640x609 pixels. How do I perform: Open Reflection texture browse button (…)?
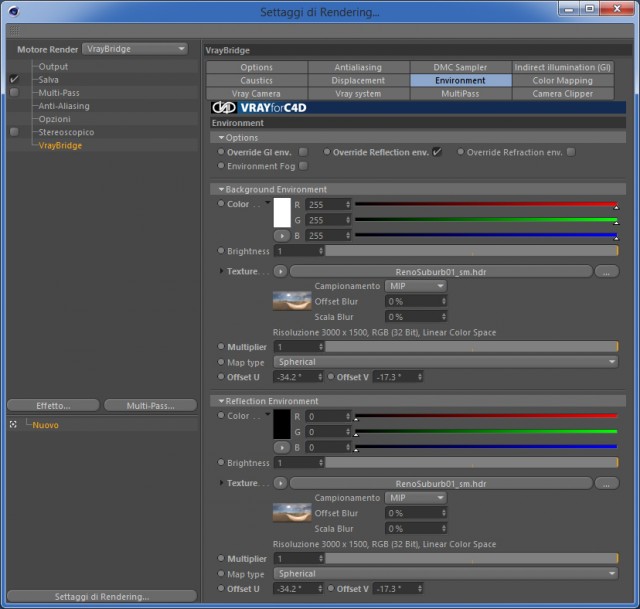tap(607, 484)
